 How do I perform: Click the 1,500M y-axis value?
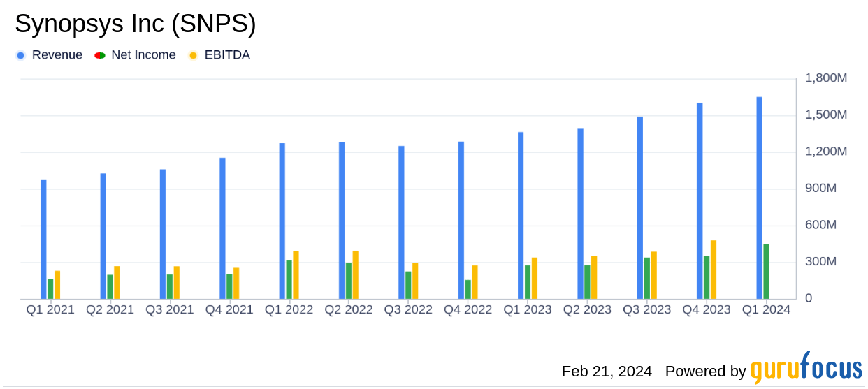[x=825, y=115]
